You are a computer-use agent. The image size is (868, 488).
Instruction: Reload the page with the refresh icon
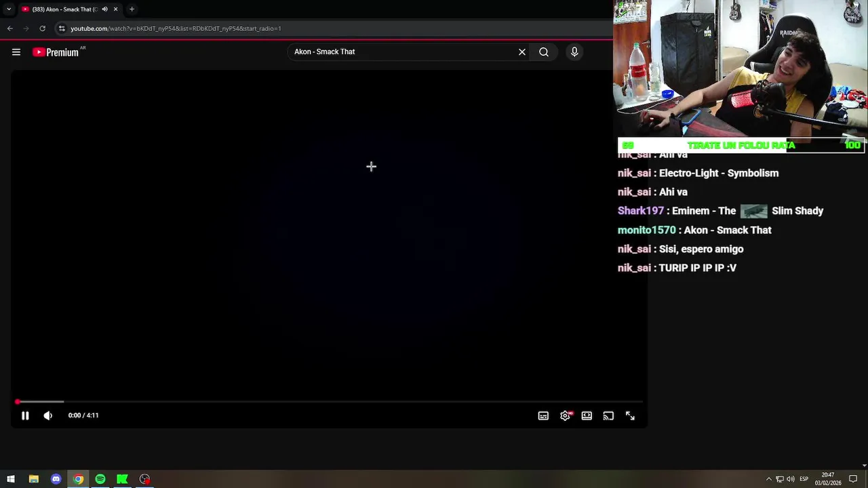coord(42,28)
